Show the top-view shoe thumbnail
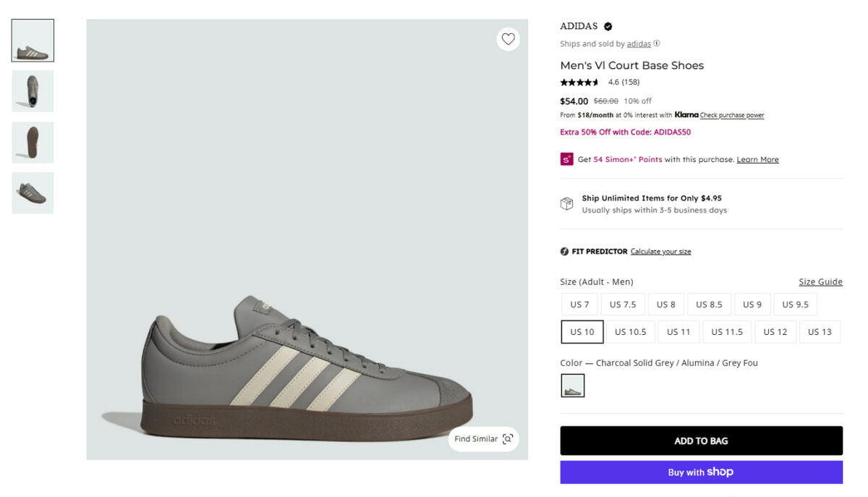 [33, 91]
